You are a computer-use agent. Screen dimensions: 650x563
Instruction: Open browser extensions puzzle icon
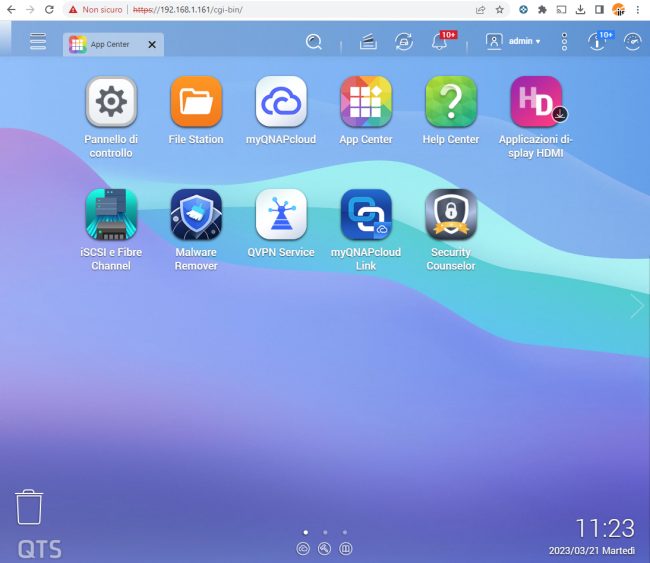click(x=542, y=10)
